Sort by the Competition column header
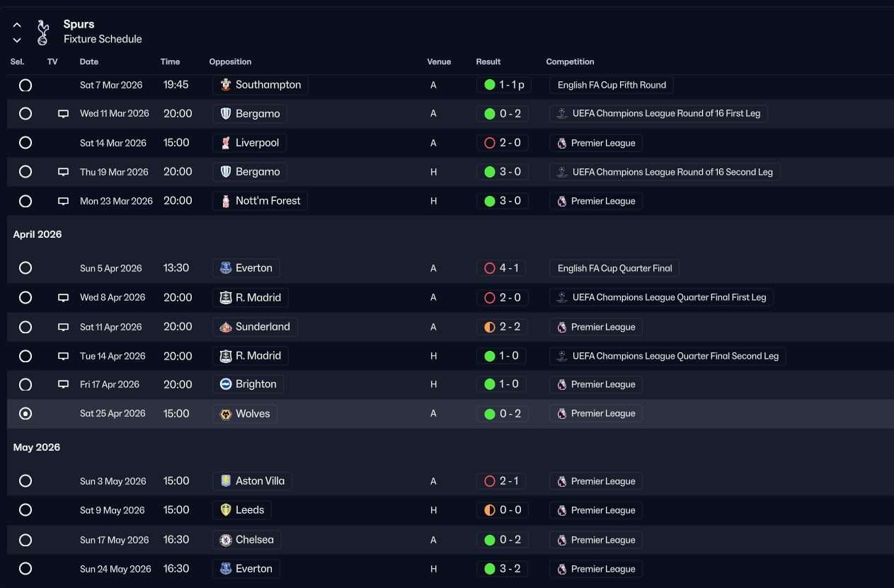Image resolution: width=894 pixels, height=588 pixels. 571,62
